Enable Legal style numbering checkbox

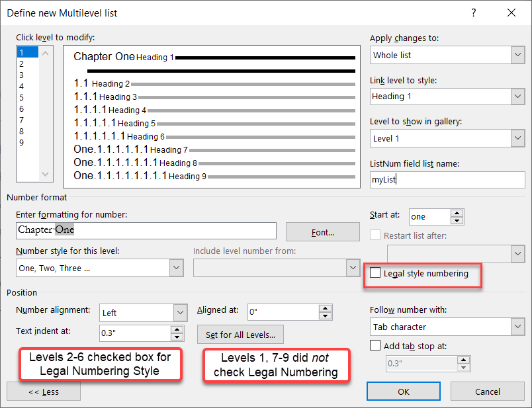[x=375, y=272]
